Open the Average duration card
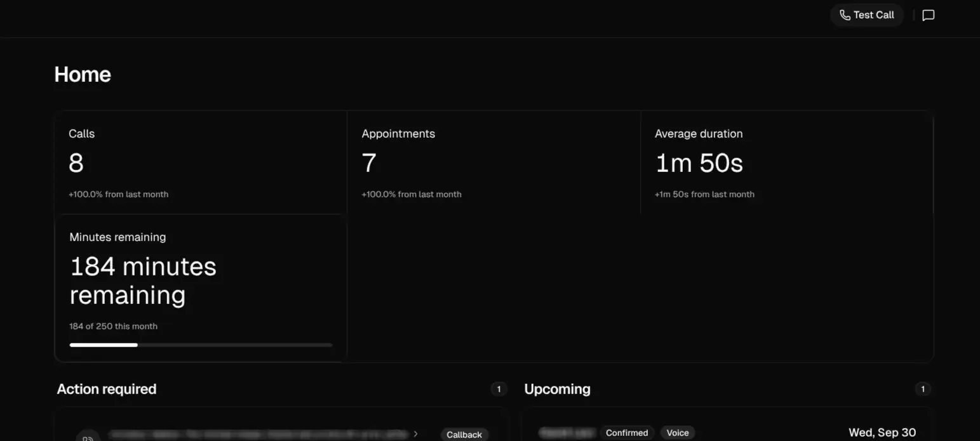This screenshot has width=980, height=441. [787, 162]
